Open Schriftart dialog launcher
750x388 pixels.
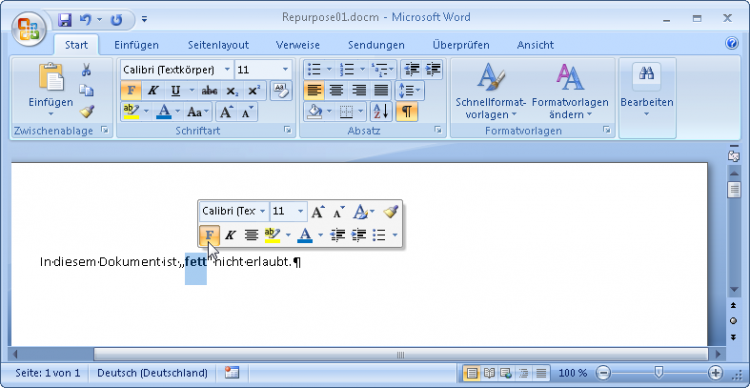287,130
